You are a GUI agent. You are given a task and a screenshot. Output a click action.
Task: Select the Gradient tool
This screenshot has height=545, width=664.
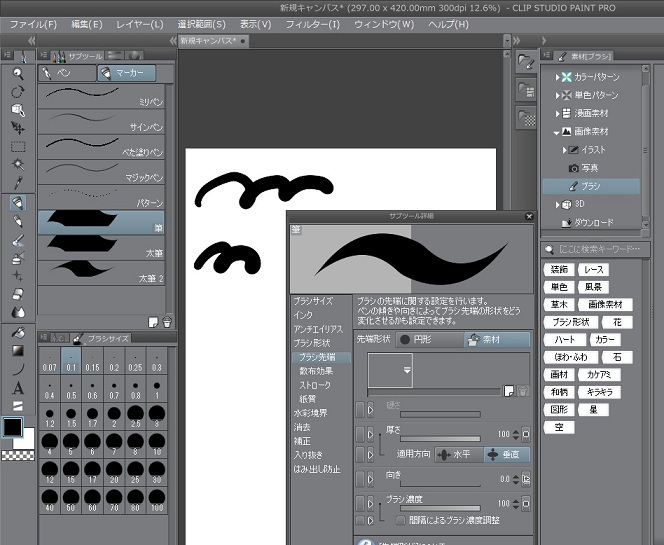coord(18,351)
